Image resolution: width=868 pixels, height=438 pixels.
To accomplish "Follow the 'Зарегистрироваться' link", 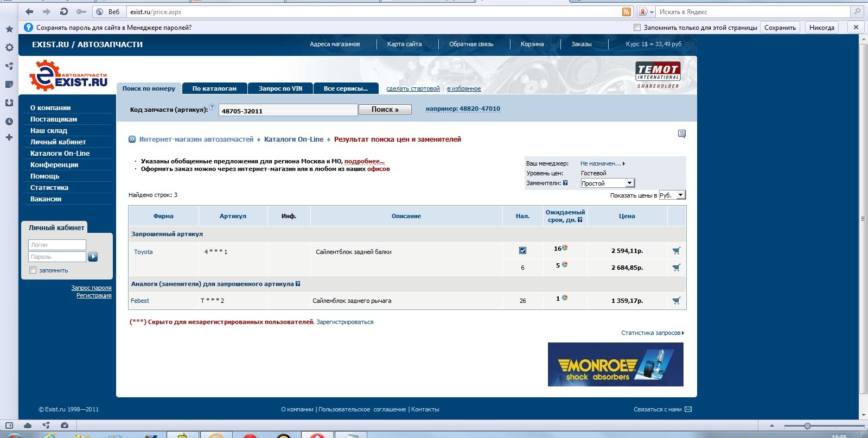I will click(x=345, y=322).
